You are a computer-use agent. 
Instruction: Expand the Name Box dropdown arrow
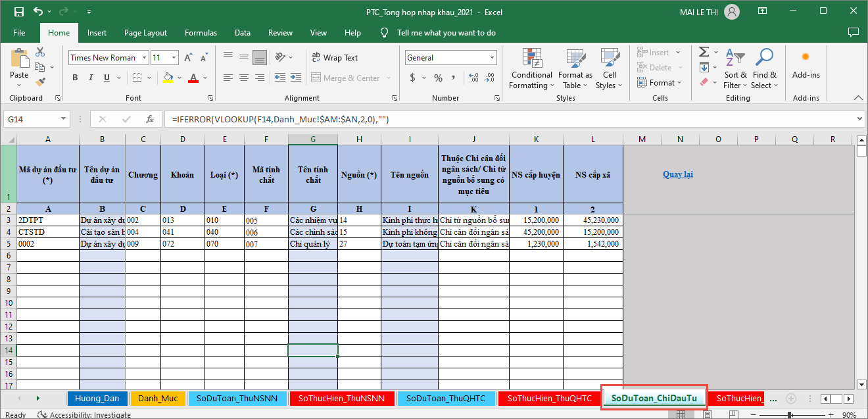63,119
